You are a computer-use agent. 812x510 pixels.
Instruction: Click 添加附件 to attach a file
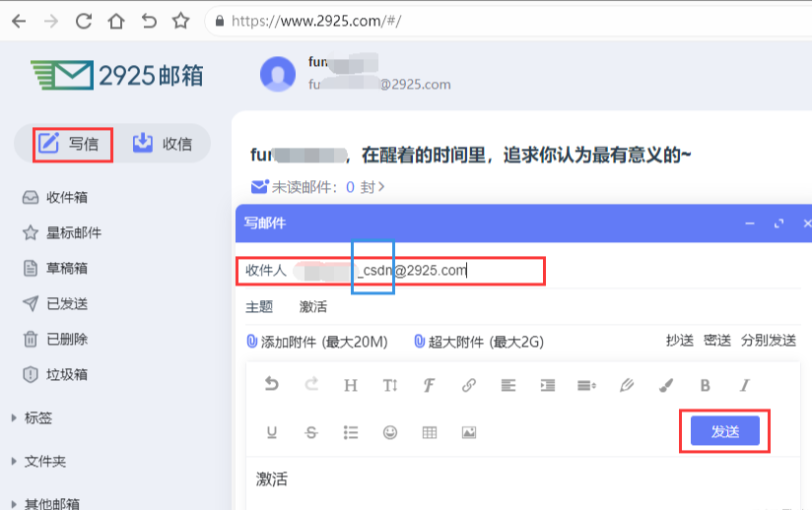(x=316, y=342)
